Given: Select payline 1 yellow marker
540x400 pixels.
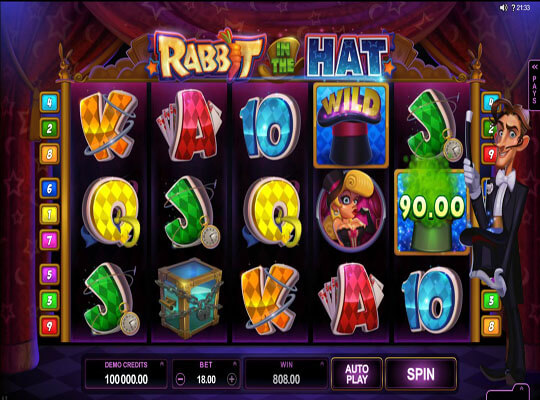Looking at the screenshot, I should [50, 214].
